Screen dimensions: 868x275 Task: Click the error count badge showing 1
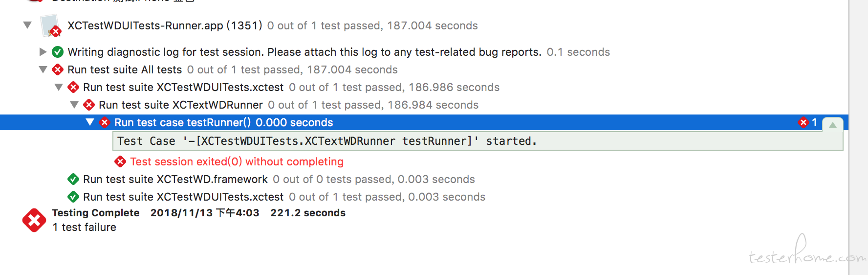tap(808, 122)
